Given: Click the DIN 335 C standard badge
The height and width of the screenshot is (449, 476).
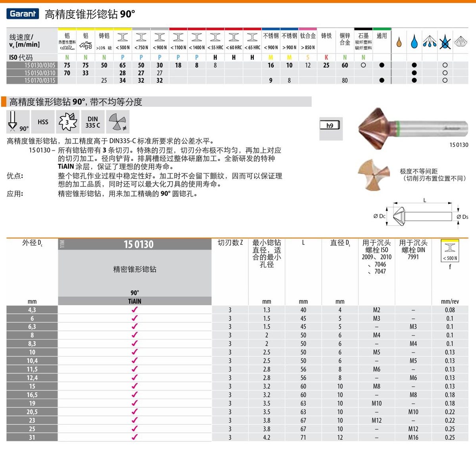Looking at the screenshot, I should 93,122.
